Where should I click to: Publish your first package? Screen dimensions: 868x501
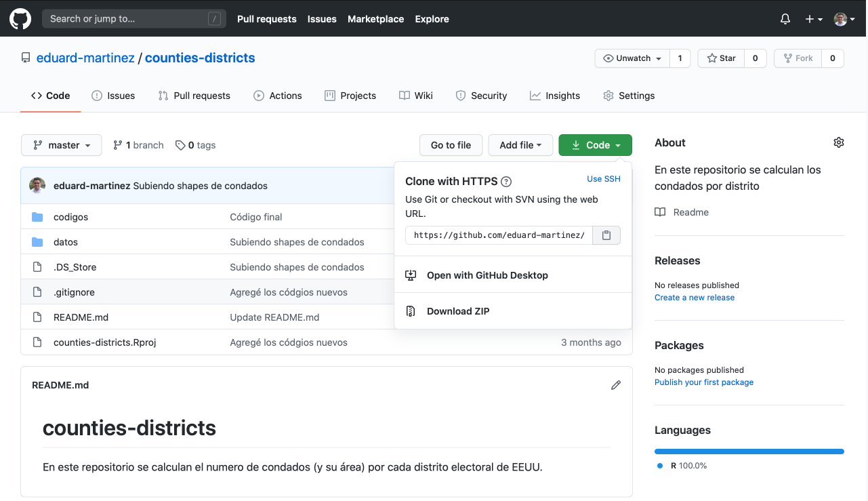[x=704, y=382]
